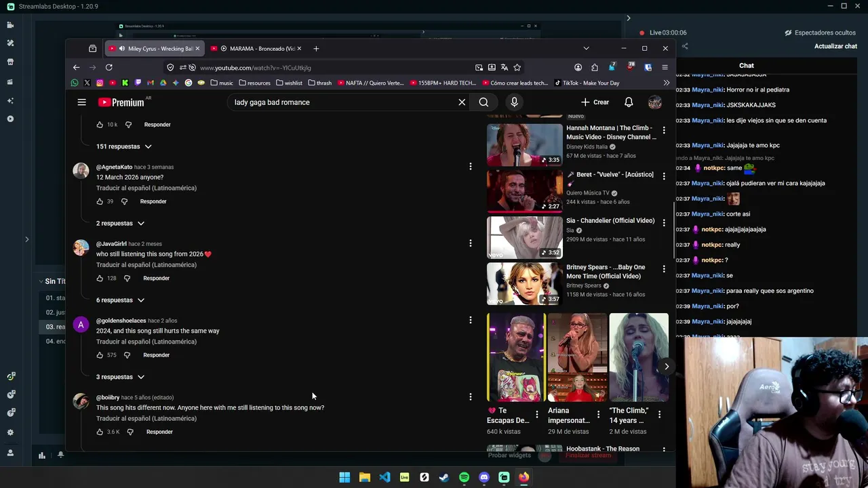This screenshot has width=868, height=488.
Task: Open browser extensions puzzle icon
Action: 595,67
